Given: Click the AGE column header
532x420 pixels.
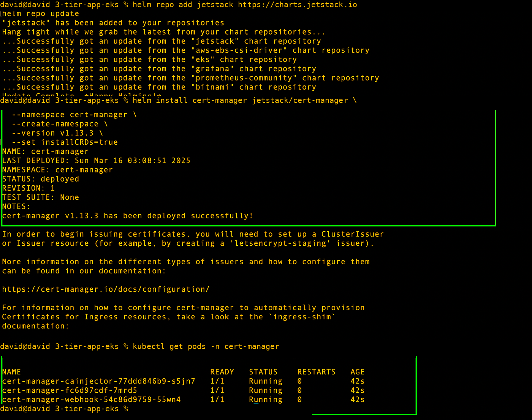Looking at the screenshot, I should click(x=358, y=372).
